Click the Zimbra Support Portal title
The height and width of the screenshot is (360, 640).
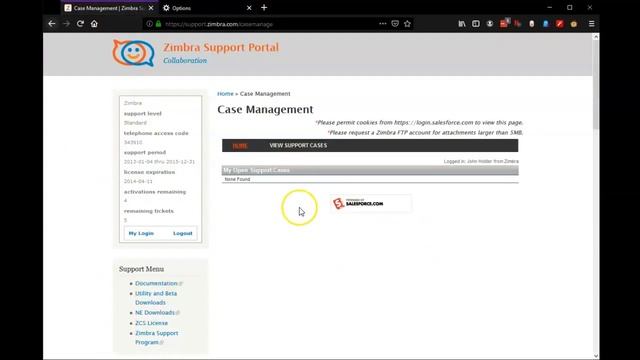tap(221, 47)
